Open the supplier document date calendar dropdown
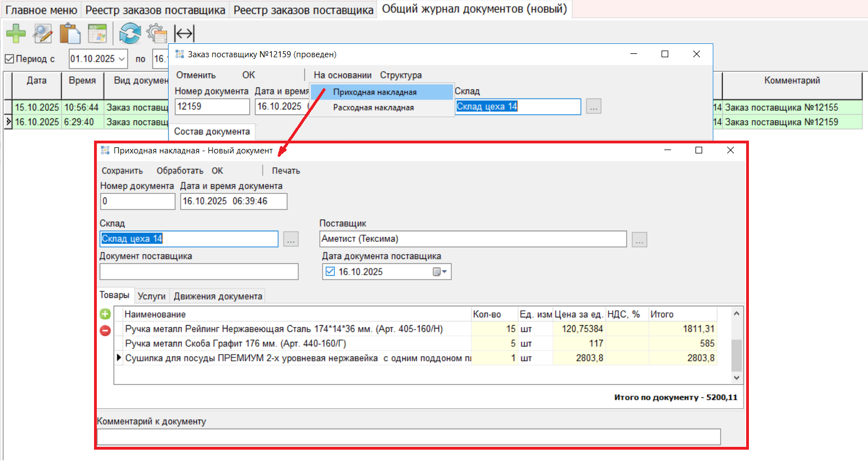868x463 pixels. point(440,272)
